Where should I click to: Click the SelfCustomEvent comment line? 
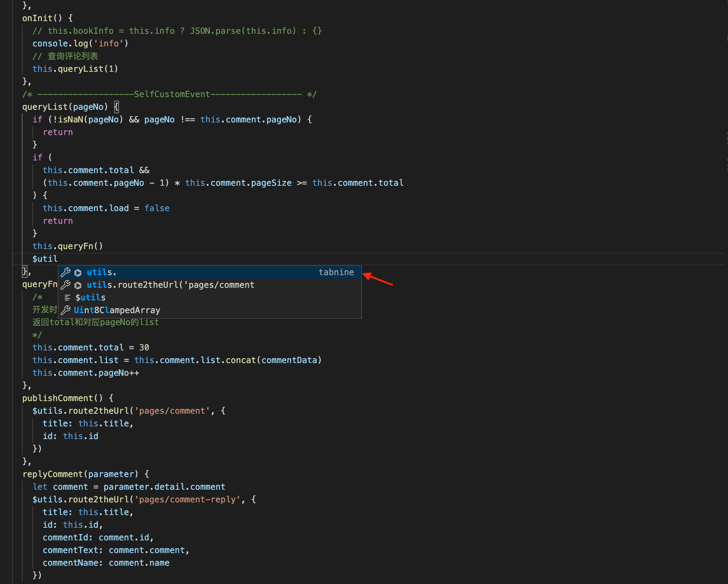(170, 94)
